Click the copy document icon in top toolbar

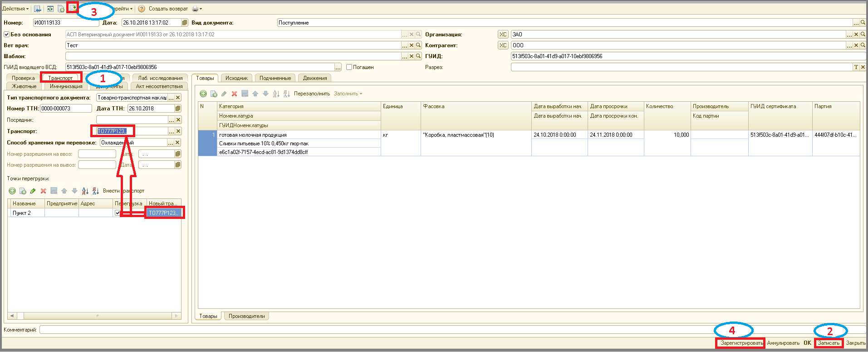point(61,9)
